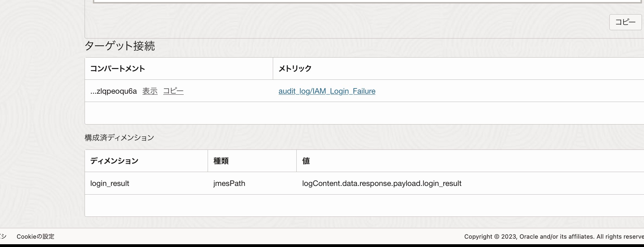Select the login_result dimension cell
The image size is (644, 247).
point(110,184)
